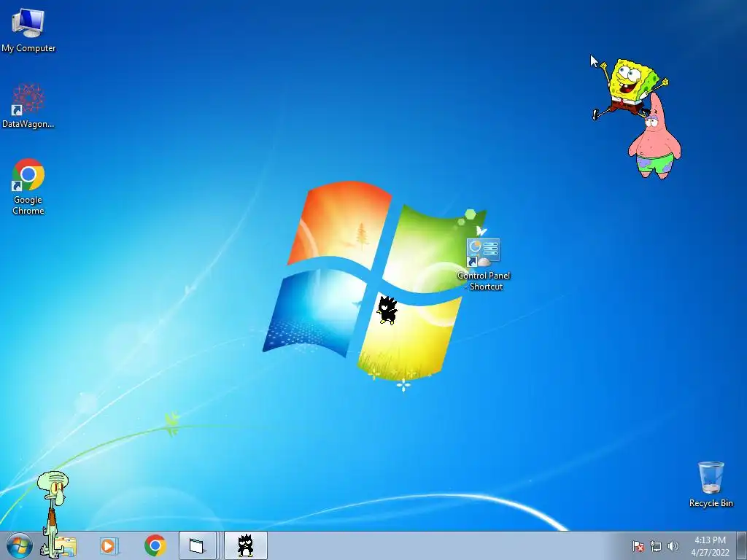The image size is (747, 560).
Task: Open the network connection tray icon
Action: pyautogui.click(x=656, y=546)
